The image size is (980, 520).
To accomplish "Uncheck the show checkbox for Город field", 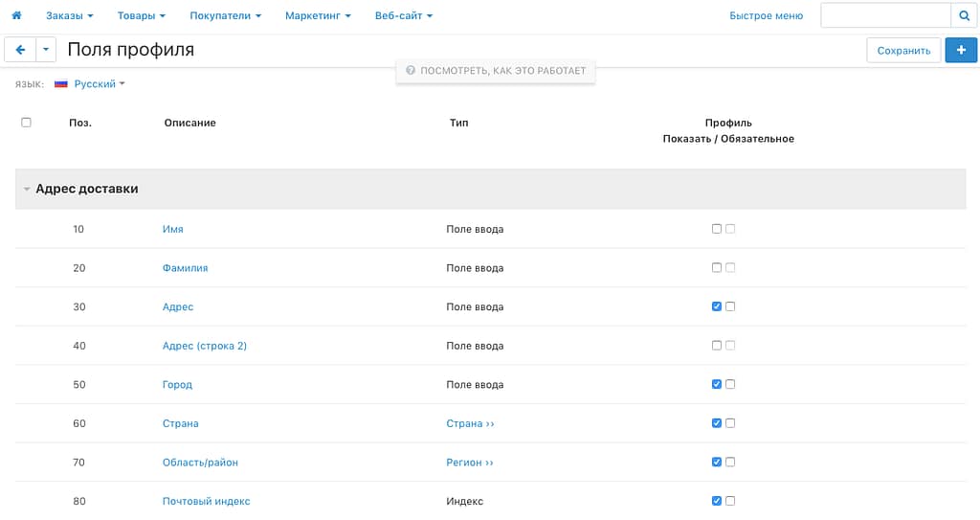I will click(x=717, y=384).
